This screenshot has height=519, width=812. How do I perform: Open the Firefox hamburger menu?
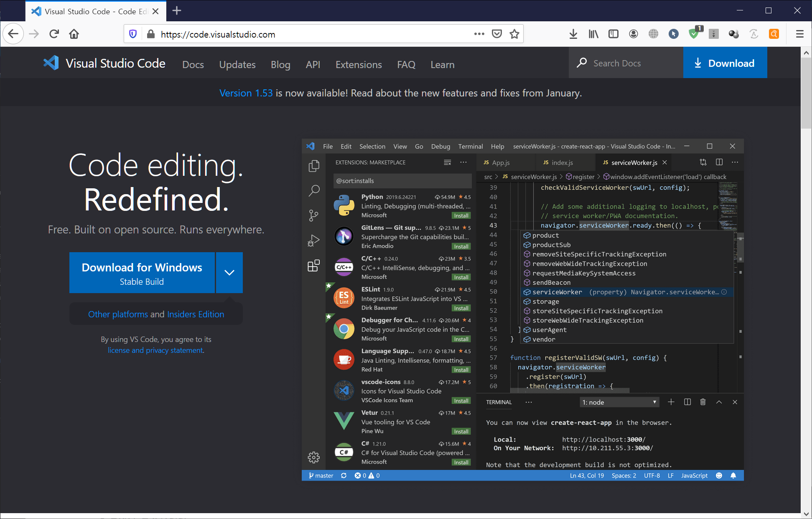click(799, 34)
